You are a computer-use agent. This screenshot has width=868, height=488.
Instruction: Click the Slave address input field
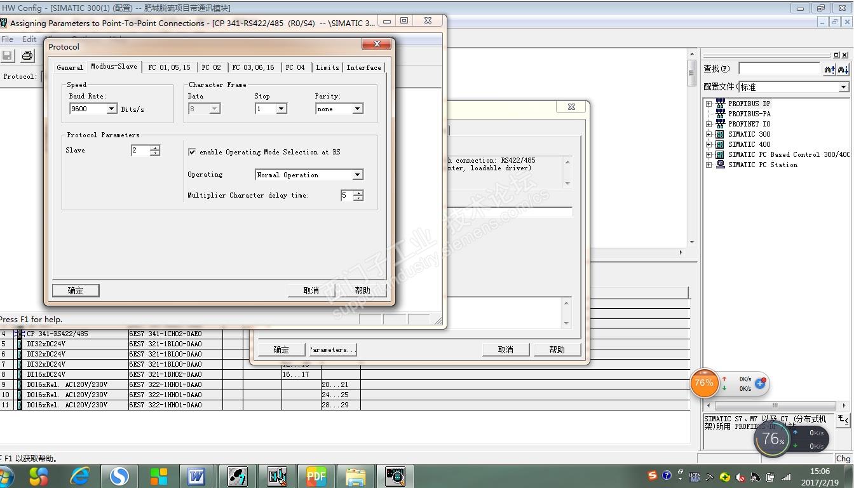pos(140,150)
